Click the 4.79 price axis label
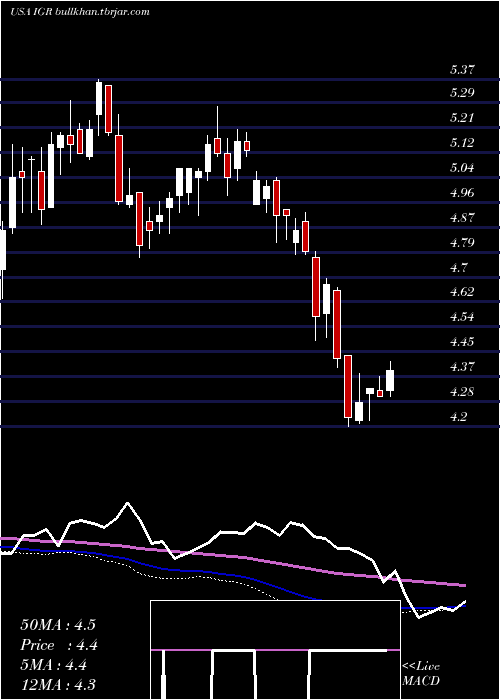500x700 pixels. tap(462, 243)
